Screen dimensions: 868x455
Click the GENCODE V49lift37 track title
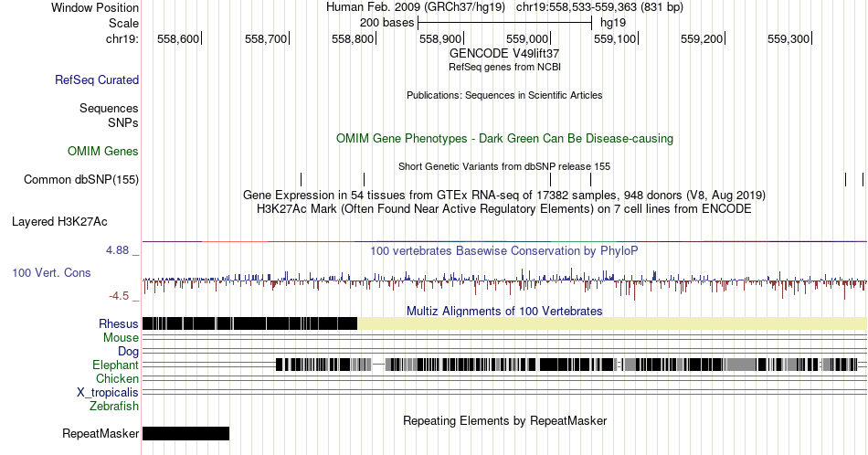(x=504, y=54)
